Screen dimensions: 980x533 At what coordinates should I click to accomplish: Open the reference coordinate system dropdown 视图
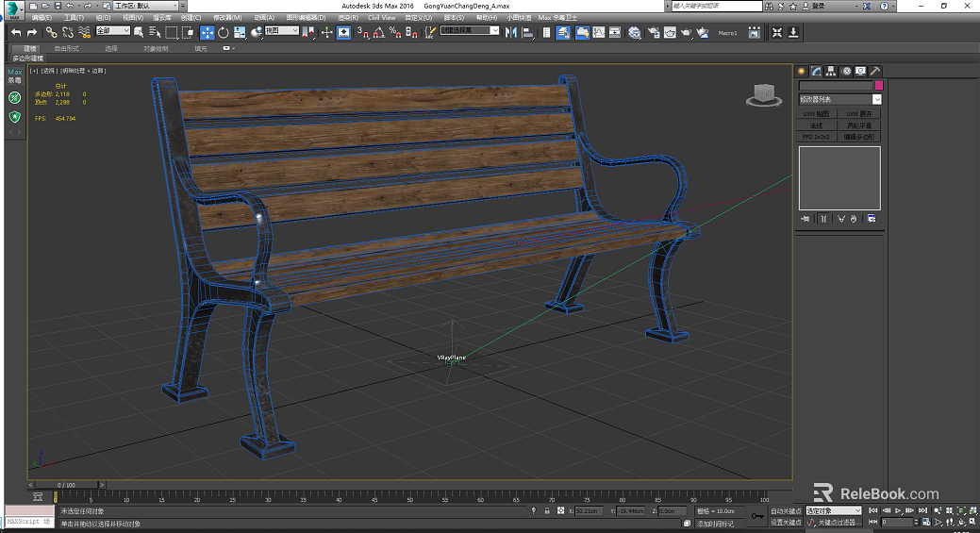tap(281, 30)
